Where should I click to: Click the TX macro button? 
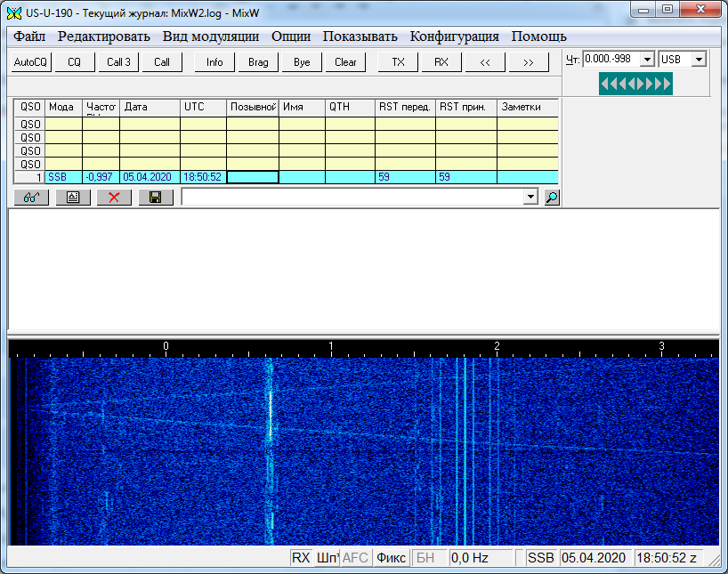pos(398,62)
